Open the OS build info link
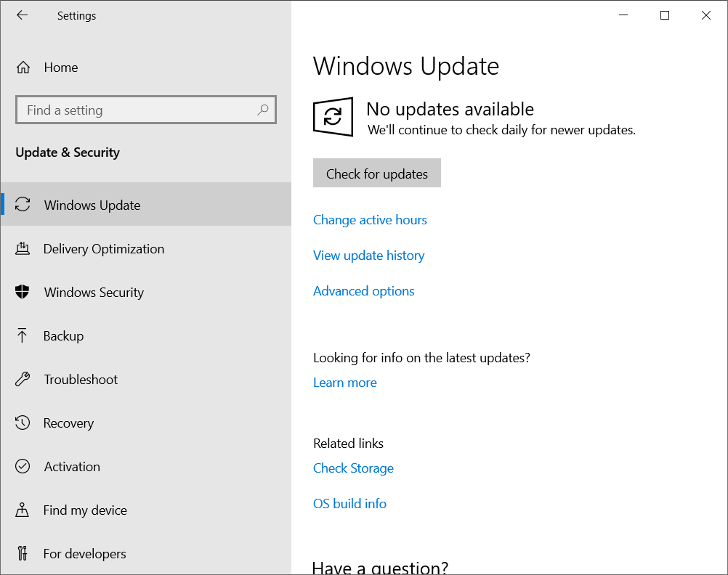 349,504
